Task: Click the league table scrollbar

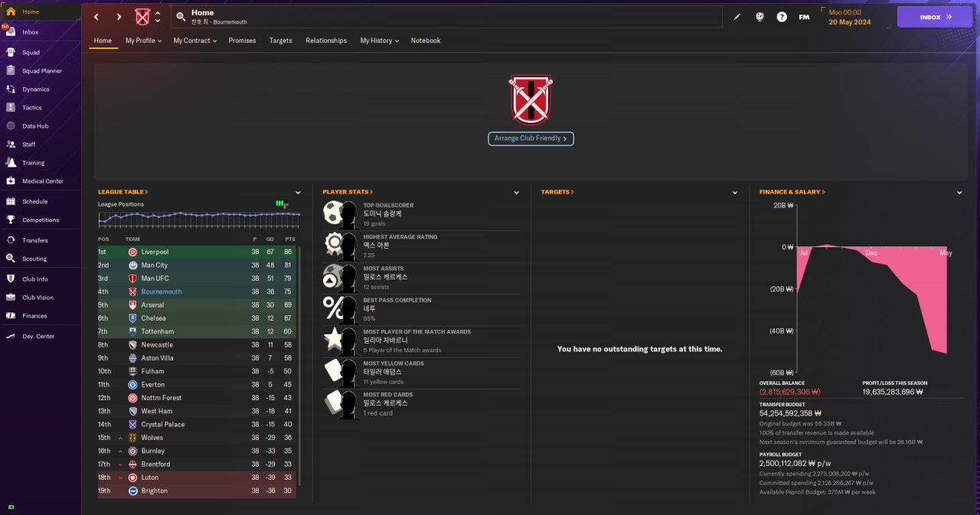Action: pos(299,365)
